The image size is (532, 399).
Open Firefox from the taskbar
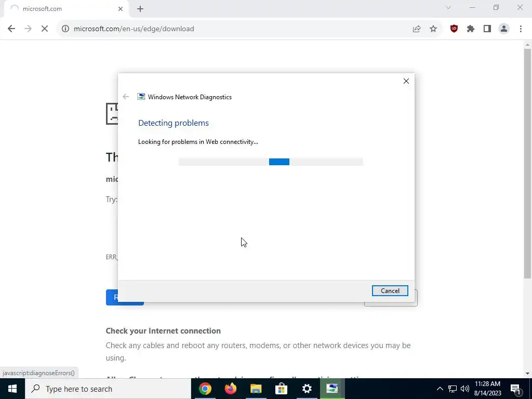[230, 389]
